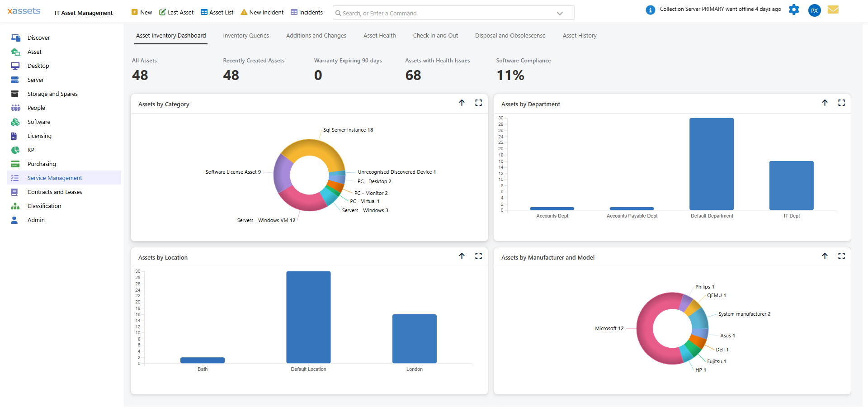Open the settings gear icon
Viewport: 868px width, 412px height.
pos(793,10)
